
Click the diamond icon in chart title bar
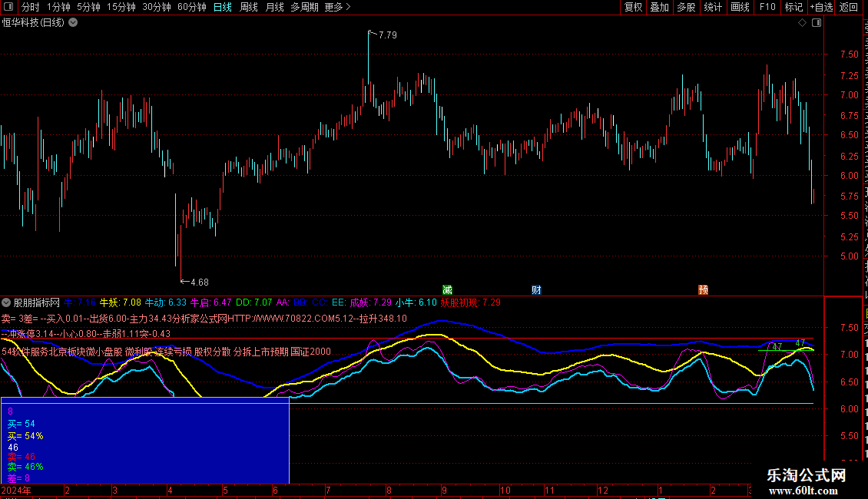[802, 22]
